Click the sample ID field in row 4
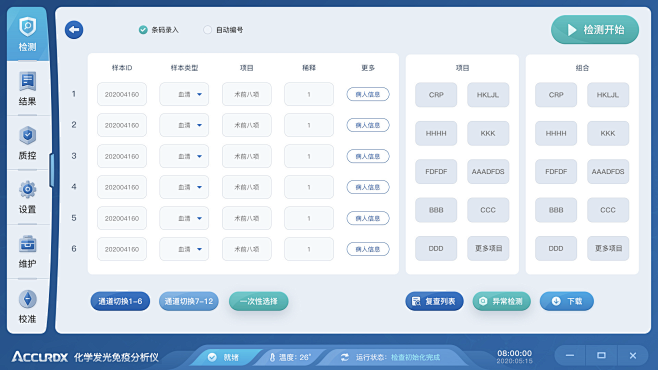658x370 pixels. (122, 187)
